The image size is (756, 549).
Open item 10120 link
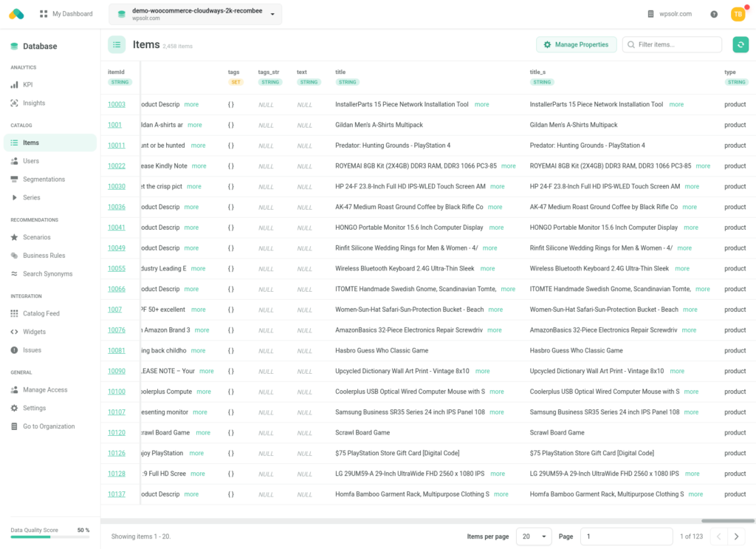(x=116, y=433)
